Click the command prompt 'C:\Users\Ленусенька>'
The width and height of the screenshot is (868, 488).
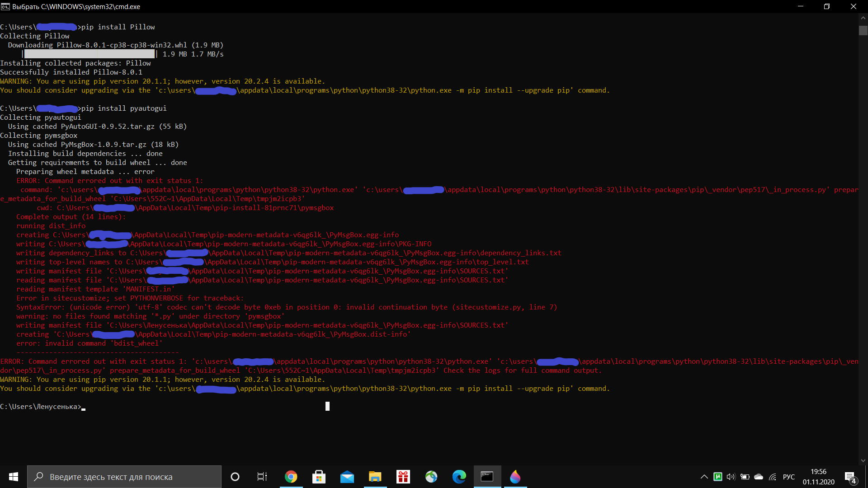click(41, 407)
